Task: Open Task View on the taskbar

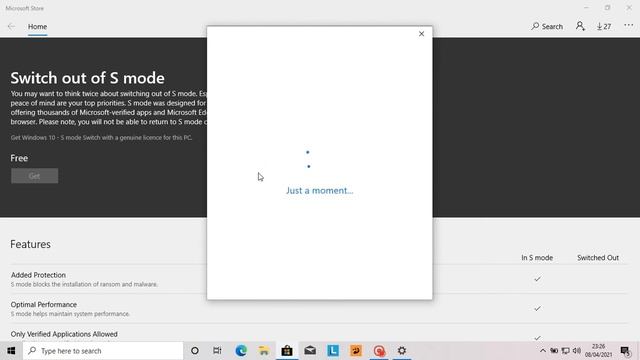Action: [217, 351]
